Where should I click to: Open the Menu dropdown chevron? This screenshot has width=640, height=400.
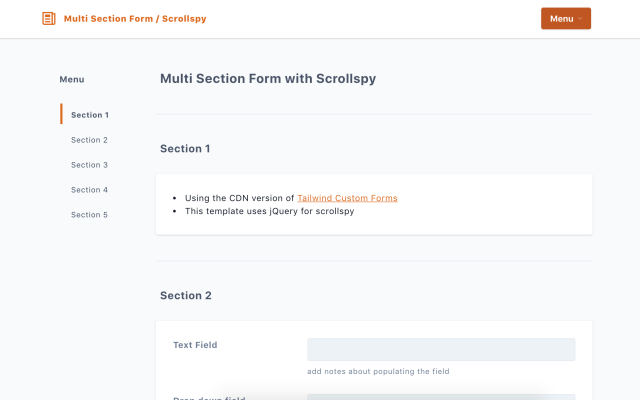tap(580, 19)
